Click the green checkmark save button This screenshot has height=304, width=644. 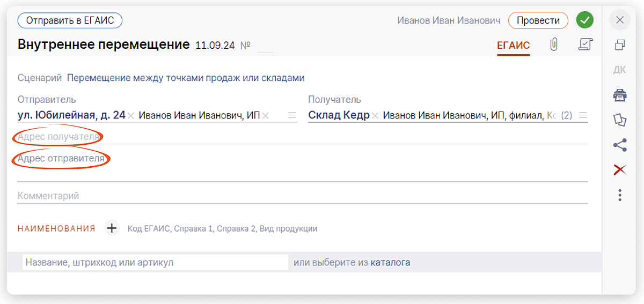tap(584, 20)
